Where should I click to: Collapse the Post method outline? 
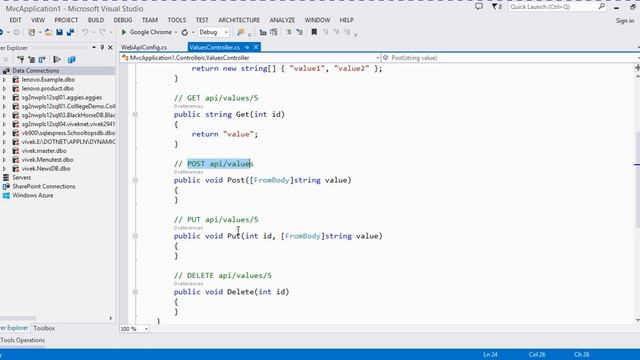coord(135,180)
